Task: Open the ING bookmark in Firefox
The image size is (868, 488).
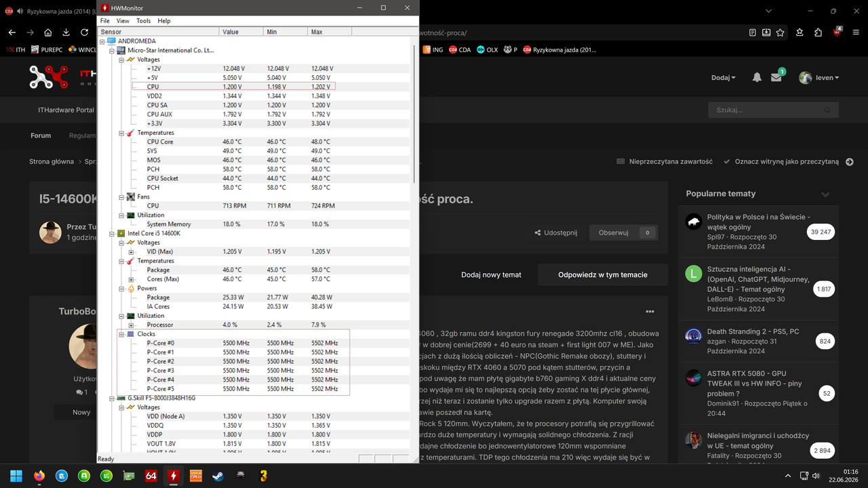Action: (433, 49)
